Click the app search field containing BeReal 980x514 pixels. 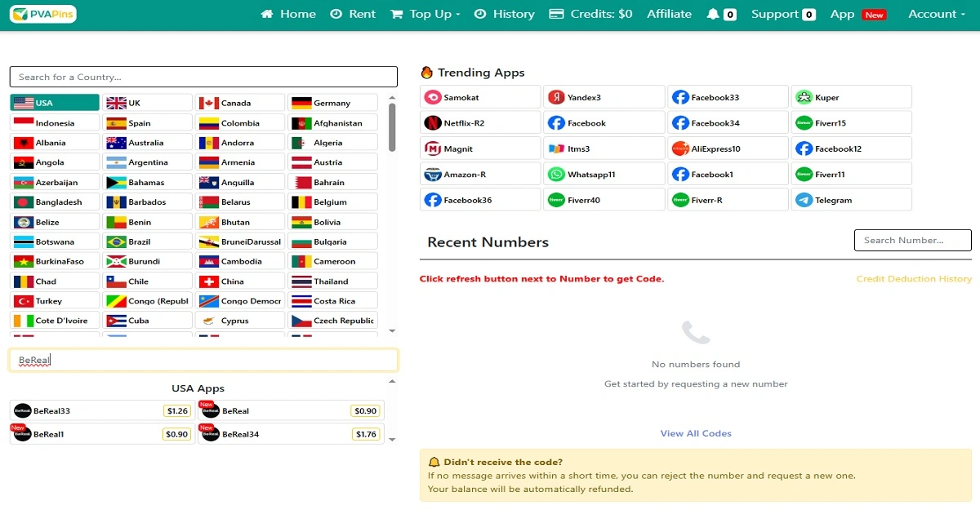[x=203, y=360]
